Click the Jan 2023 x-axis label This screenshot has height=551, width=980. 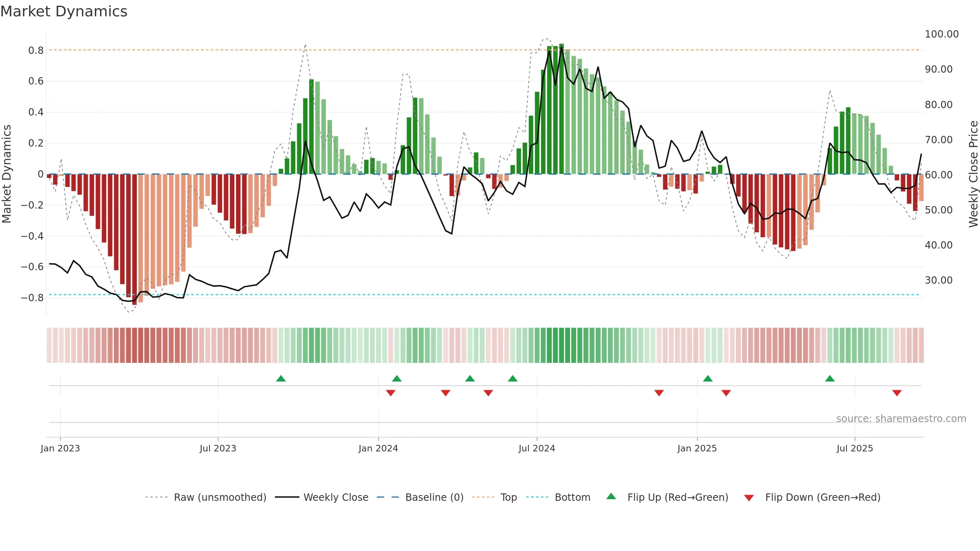pos(60,448)
